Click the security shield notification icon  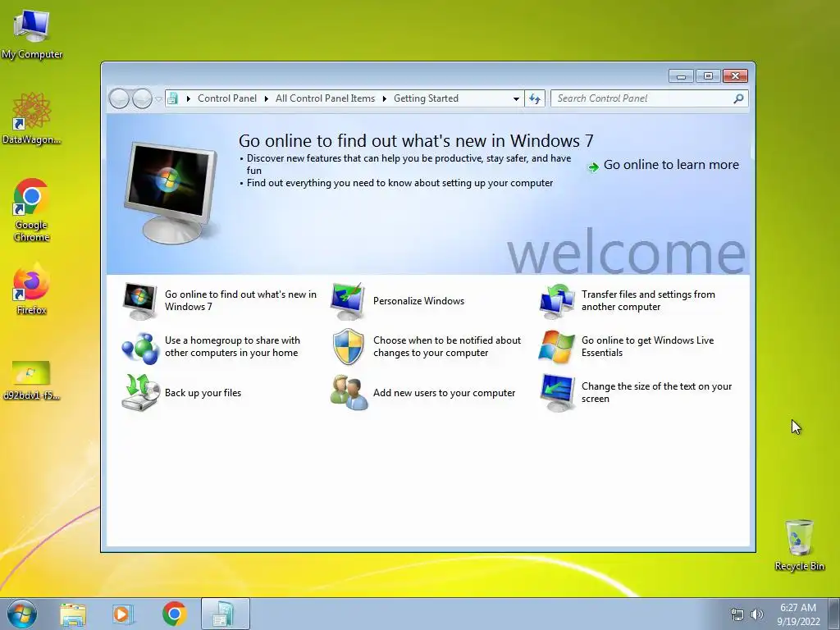pos(348,347)
